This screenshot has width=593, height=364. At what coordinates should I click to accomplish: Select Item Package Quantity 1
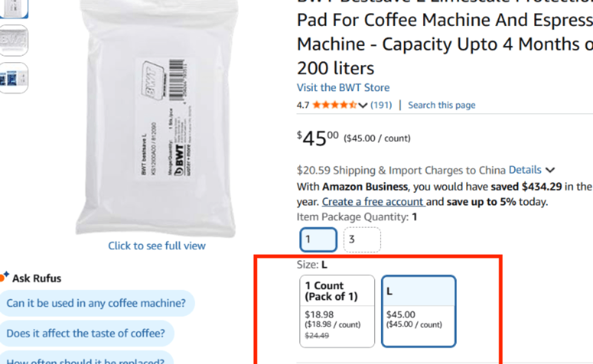click(318, 240)
